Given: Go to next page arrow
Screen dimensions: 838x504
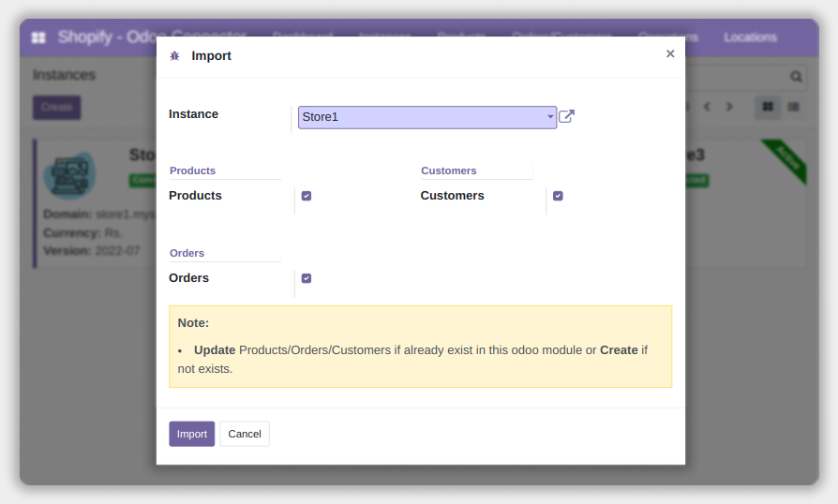Looking at the screenshot, I should click(729, 107).
